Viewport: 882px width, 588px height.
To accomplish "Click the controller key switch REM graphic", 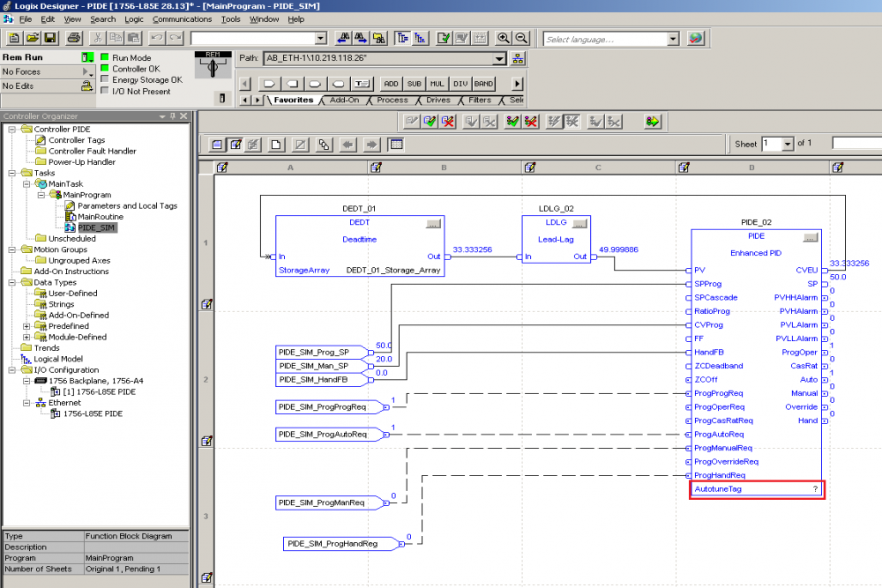I will [x=213, y=65].
